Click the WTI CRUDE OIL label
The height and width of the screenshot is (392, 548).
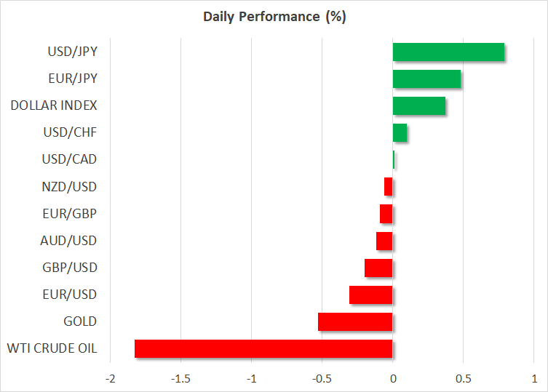(x=53, y=348)
